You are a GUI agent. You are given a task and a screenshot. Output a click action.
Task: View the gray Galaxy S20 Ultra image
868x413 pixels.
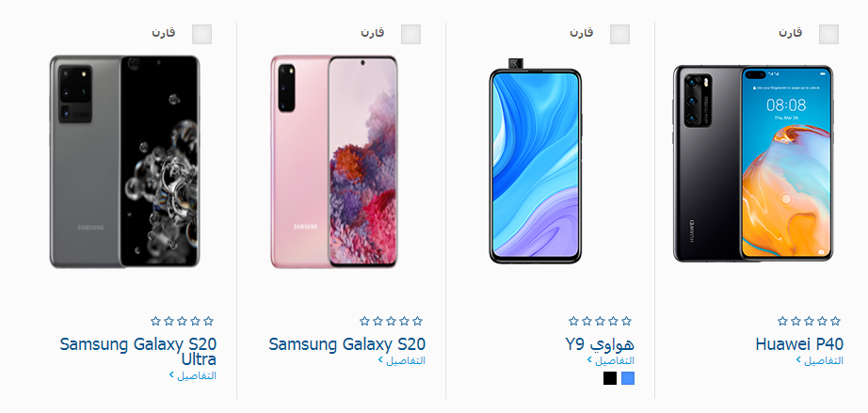[124, 162]
